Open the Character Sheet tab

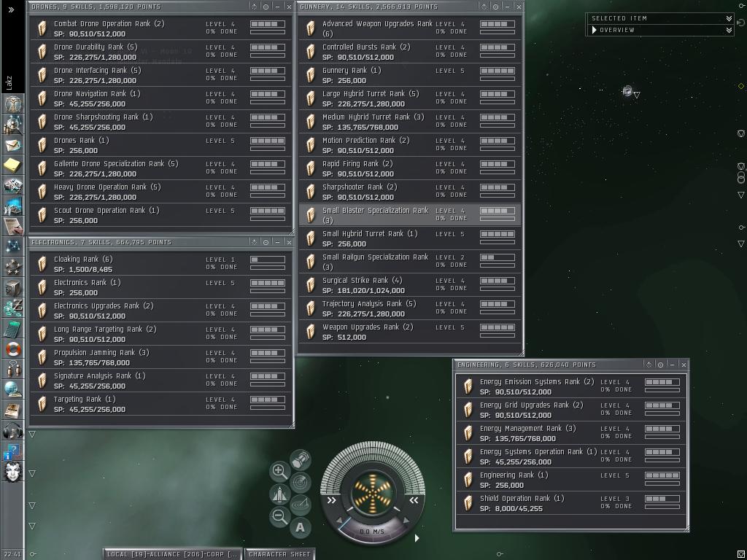pos(279,554)
